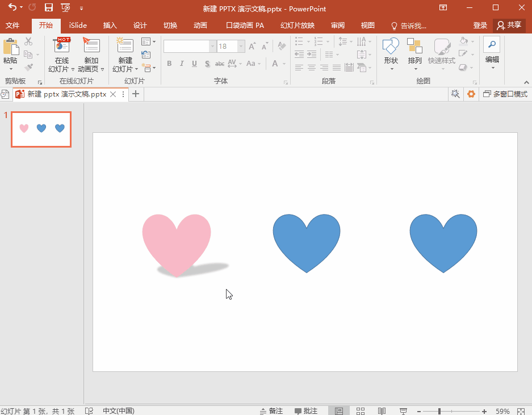Switch to the Insert (插入) tab
Image resolution: width=532 pixels, height=415 pixels.
[110, 26]
